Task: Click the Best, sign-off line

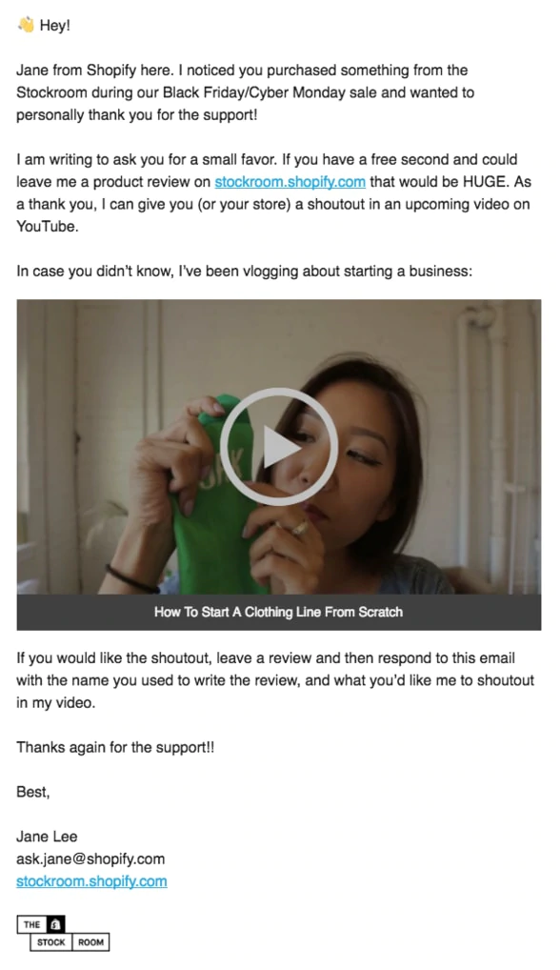Action: (x=32, y=792)
